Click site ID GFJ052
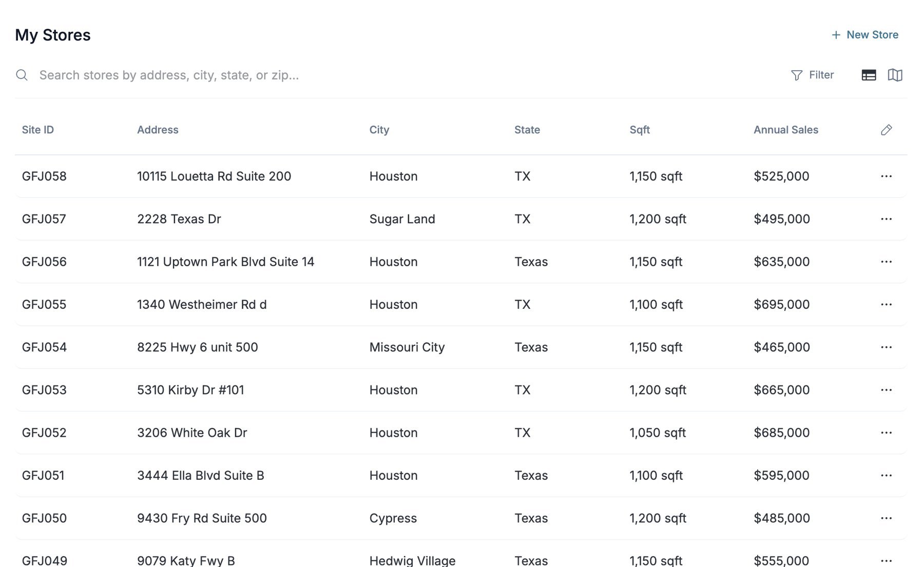Viewport: 924px width, 567px height. point(44,433)
